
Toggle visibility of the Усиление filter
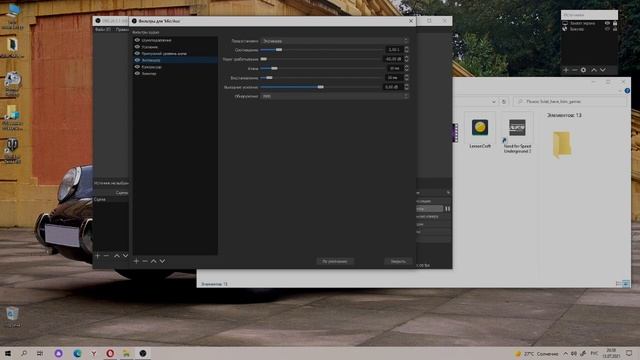[x=137, y=47]
